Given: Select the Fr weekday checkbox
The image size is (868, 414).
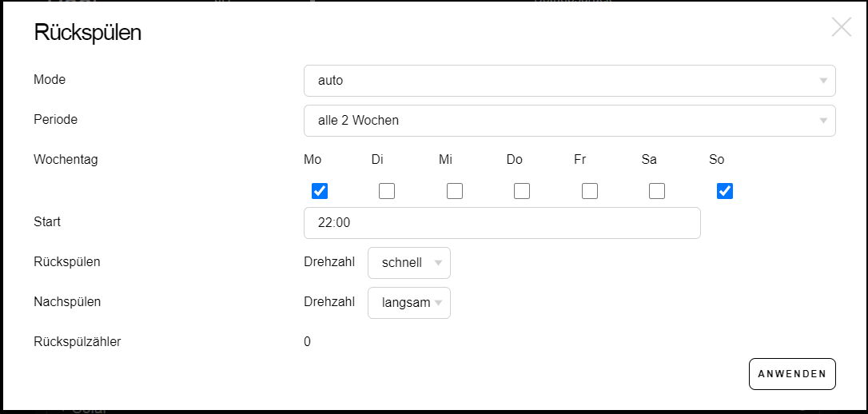Looking at the screenshot, I should pos(590,191).
